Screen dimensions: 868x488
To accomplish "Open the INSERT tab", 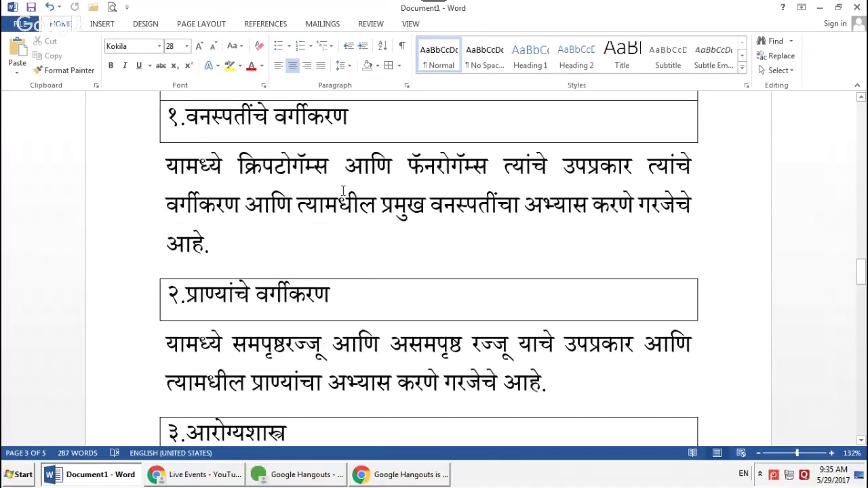I will coord(102,24).
